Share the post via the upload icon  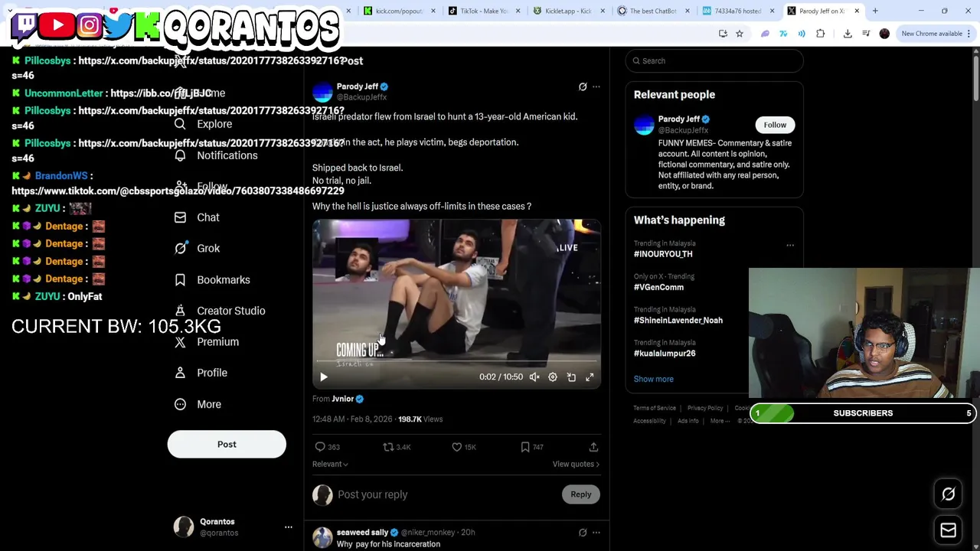(593, 447)
